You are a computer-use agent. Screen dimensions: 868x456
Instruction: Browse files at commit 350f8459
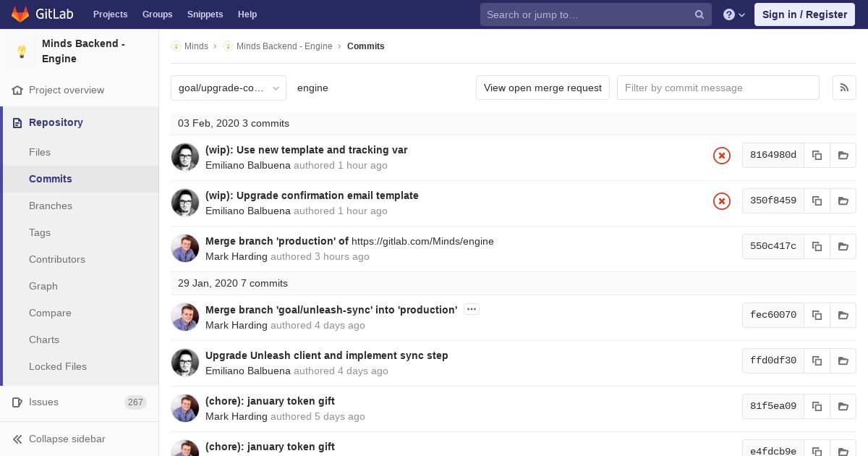[843, 200]
